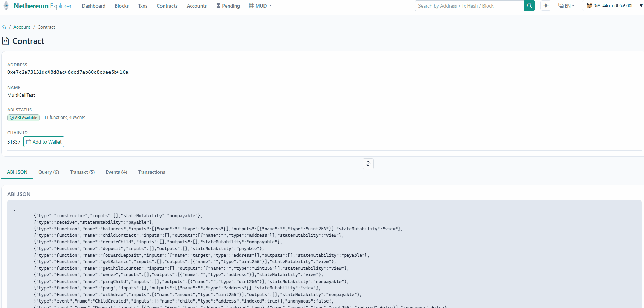644x308 pixels.
Task: Click the Nethereum Explorer Ethereum logo
Action: coord(6,6)
